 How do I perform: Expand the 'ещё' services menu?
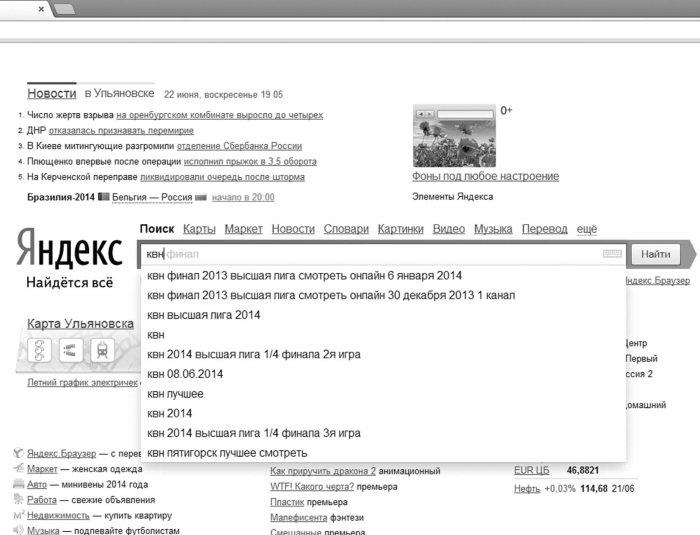[x=587, y=229]
